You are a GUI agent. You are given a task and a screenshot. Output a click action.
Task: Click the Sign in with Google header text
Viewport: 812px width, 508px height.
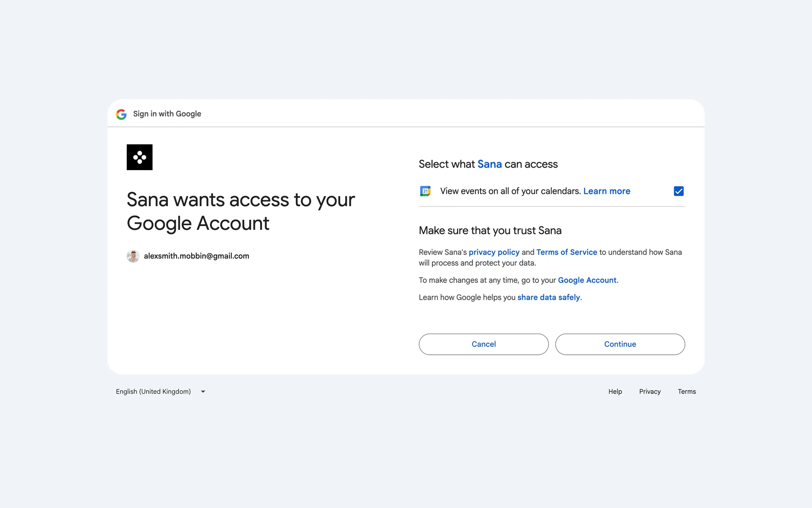coord(167,114)
